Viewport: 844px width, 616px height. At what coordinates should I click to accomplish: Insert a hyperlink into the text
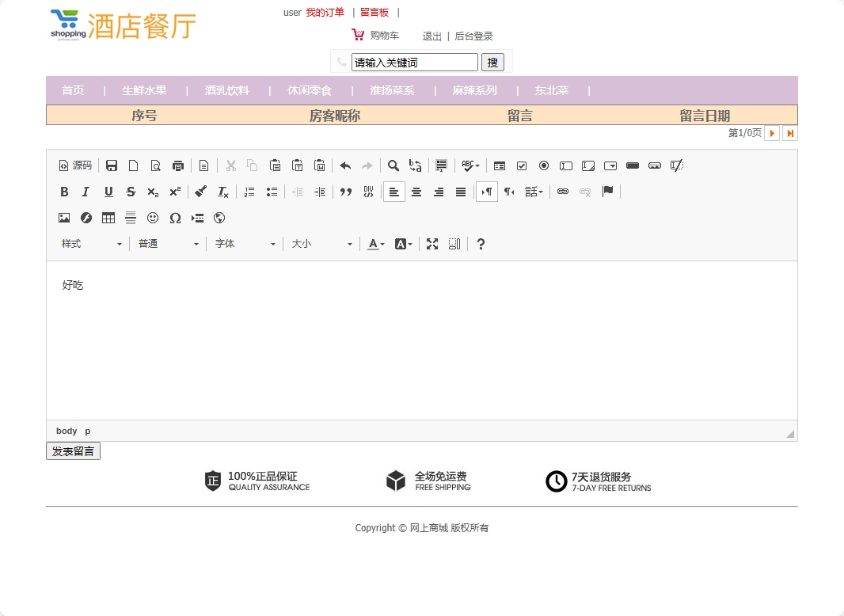coord(562,192)
